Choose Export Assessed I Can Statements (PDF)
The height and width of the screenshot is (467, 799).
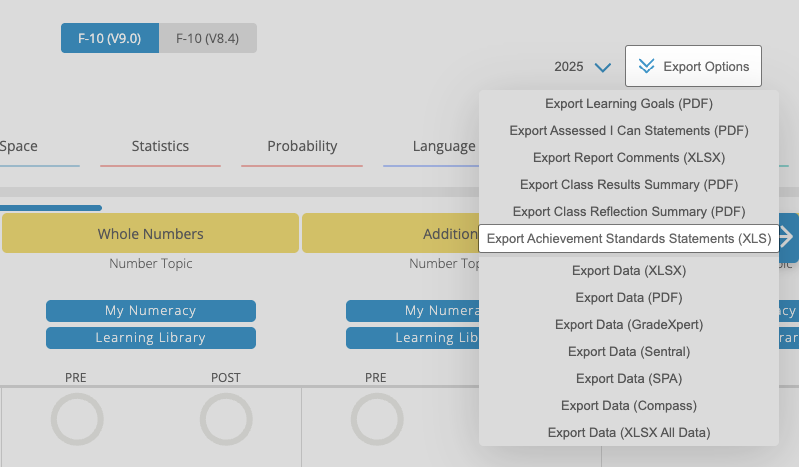[x=629, y=131]
